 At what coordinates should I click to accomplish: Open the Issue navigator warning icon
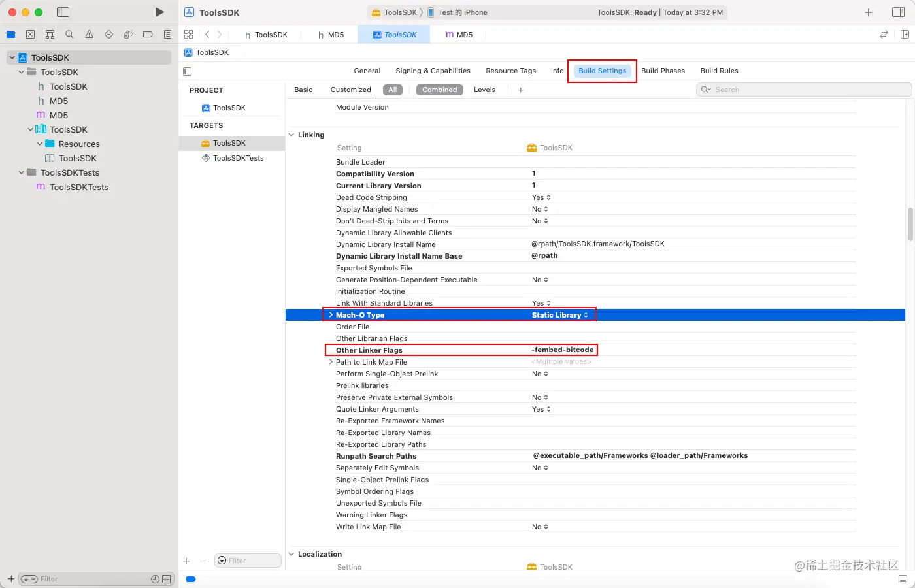coord(89,35)
